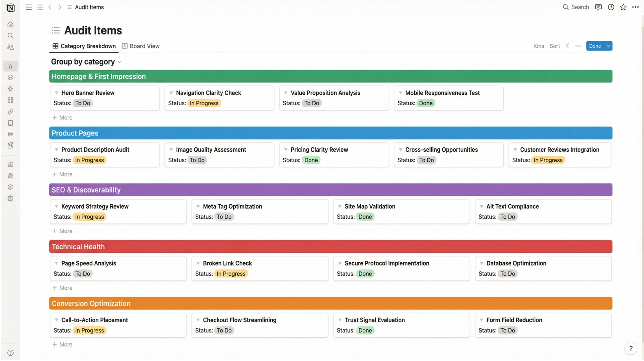Open the Members icon in the sidebar
This screenshot has height=361, width=644.
[x=10, y=47]
